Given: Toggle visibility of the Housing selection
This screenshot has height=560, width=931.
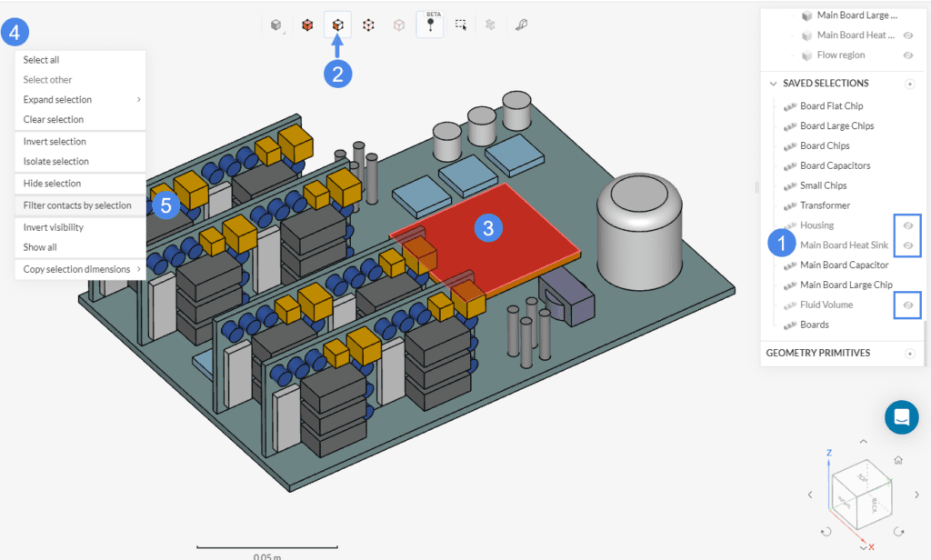Looking at the screenshot, I should [x=906, y=225].
